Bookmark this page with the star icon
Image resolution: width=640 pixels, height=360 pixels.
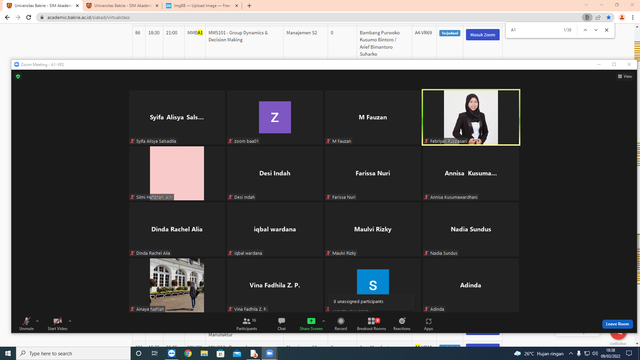pyautogui.click(x=609, y=18)
